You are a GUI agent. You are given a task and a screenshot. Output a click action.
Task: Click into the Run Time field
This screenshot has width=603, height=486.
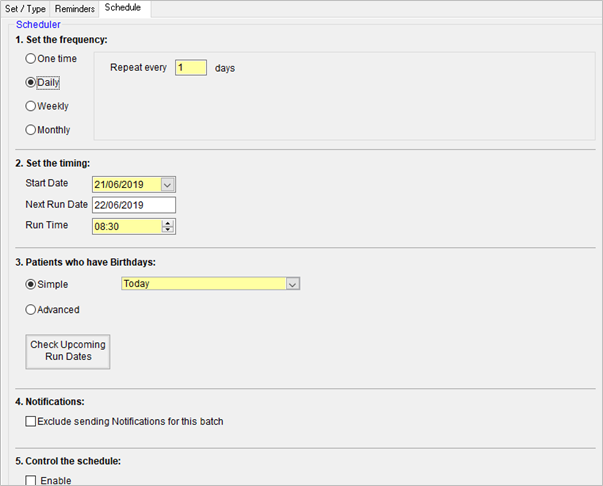click(127, 226)
